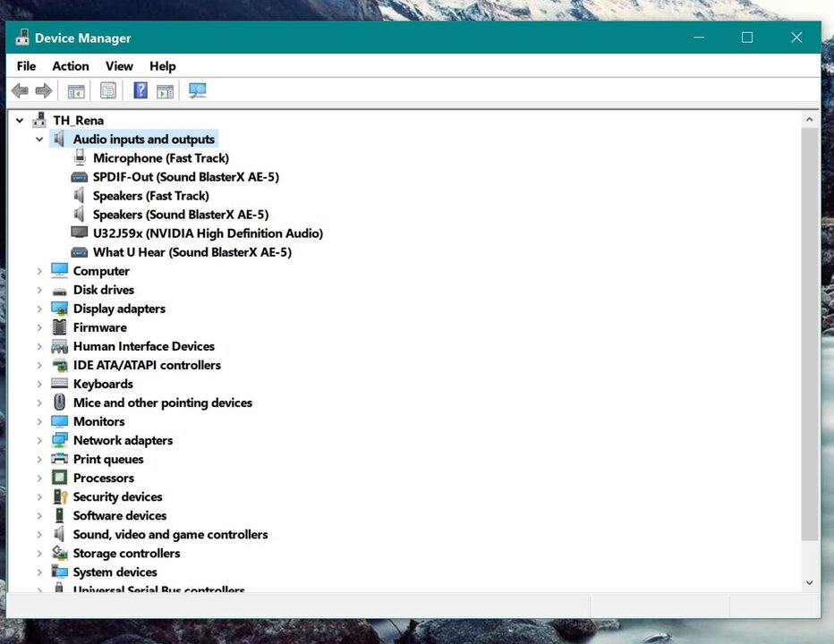The image size is (834, 644).
Task: Click the monitor icon beside U32J59x
Action: tap(80, 233)
